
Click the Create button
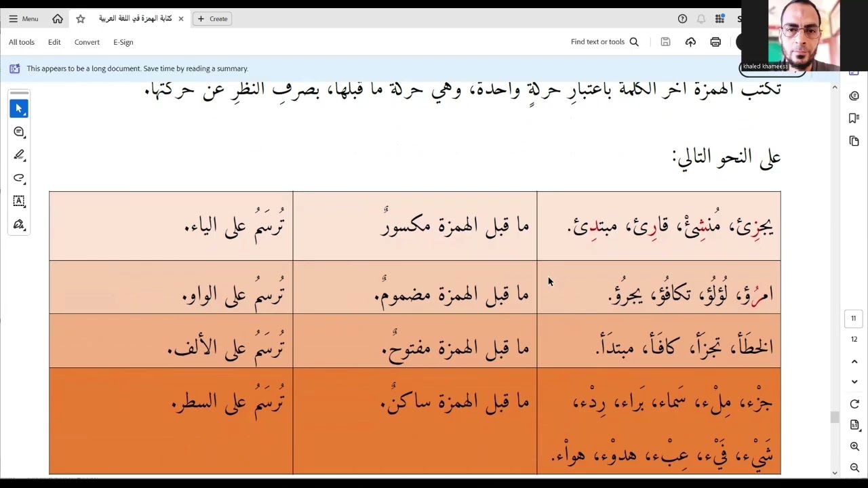(212, 19)
